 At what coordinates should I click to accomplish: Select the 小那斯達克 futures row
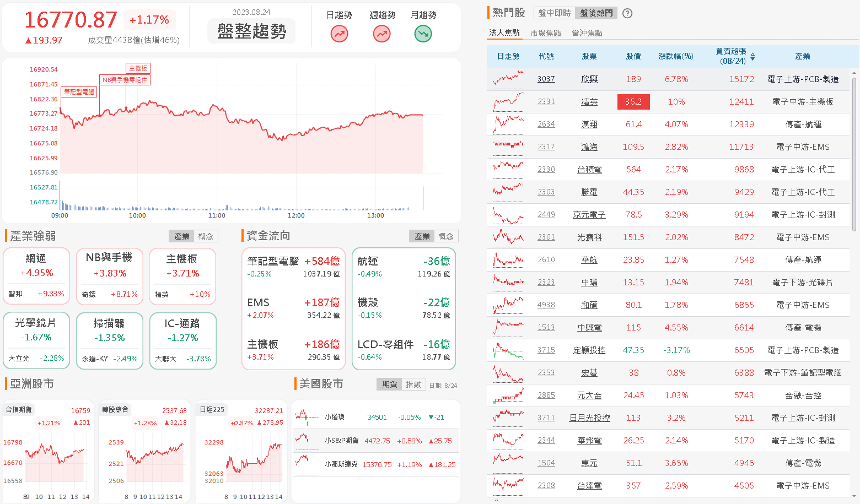pyautogui.click(x=376, y=464)
